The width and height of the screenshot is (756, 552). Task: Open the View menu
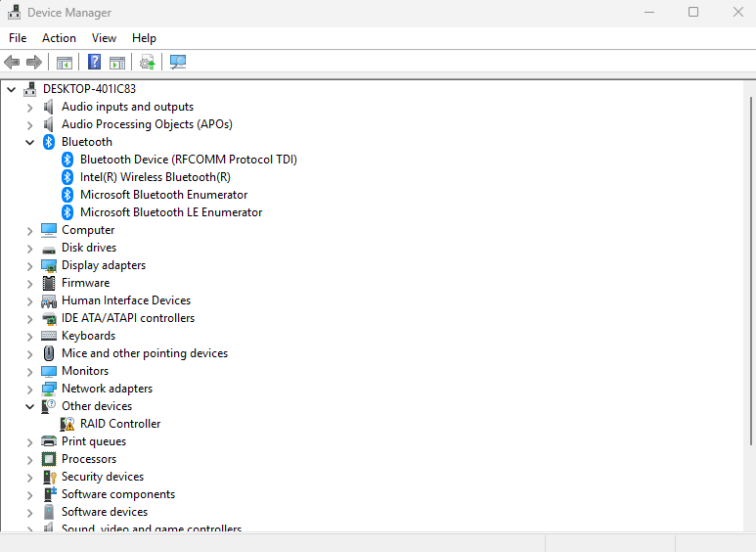click(104, 38)
